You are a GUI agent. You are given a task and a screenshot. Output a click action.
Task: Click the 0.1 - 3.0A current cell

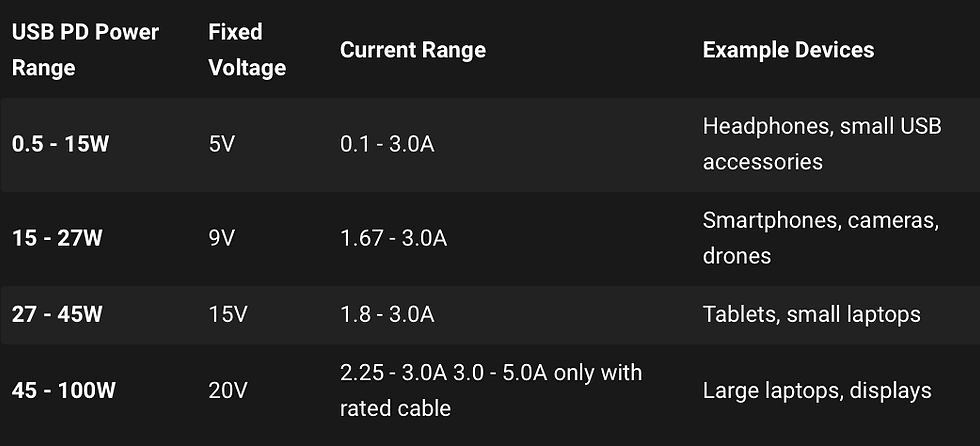tap(387, 144)
